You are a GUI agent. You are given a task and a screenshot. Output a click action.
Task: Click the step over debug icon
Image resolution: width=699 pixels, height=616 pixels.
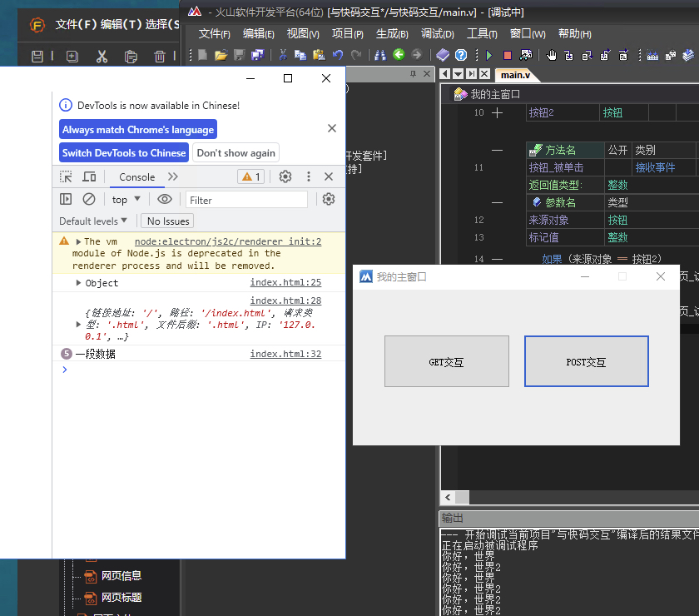click(587, 55)
